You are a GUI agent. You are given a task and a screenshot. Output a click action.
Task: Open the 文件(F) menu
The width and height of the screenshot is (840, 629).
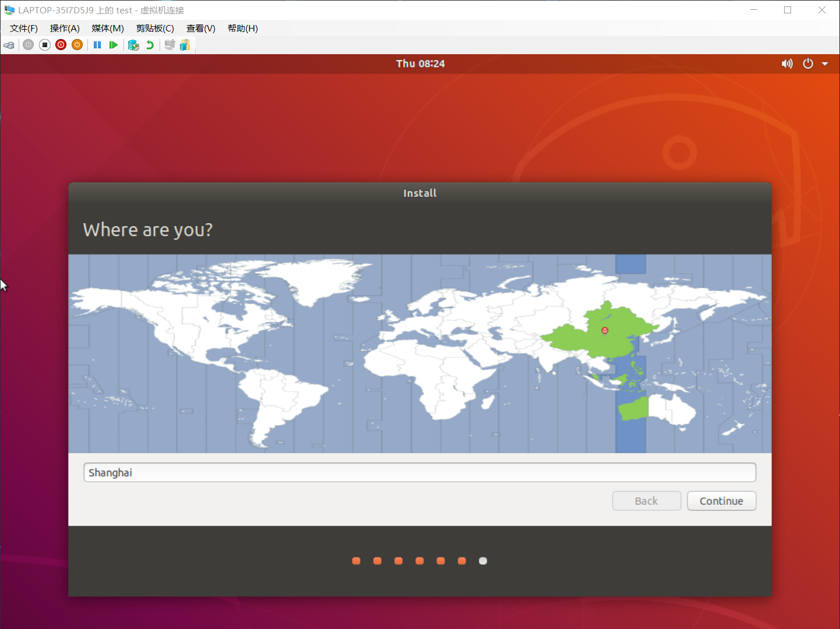click(24, 29)
